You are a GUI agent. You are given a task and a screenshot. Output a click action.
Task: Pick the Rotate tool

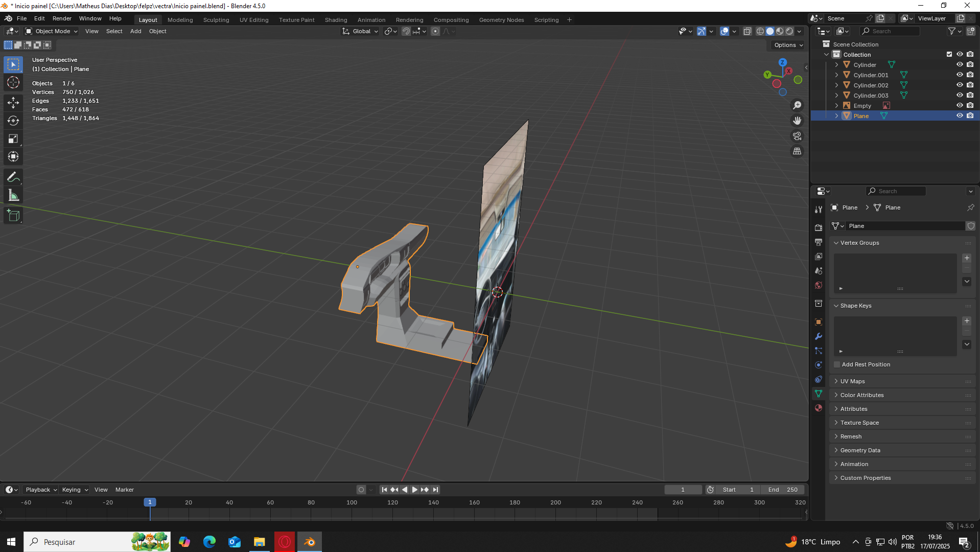coord(13,121)
